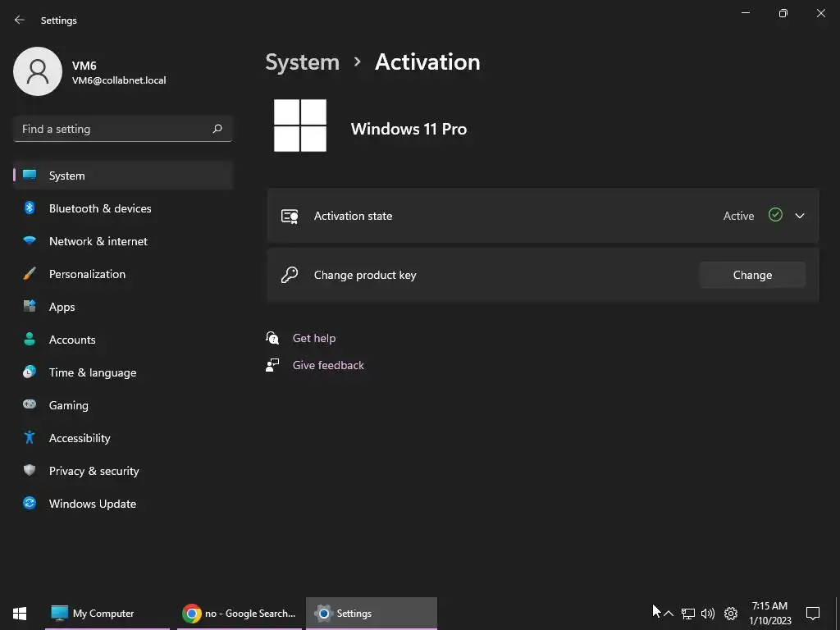Show hidden tray icons caret
The height and width of the screenshot is (630, 840).
669,614
